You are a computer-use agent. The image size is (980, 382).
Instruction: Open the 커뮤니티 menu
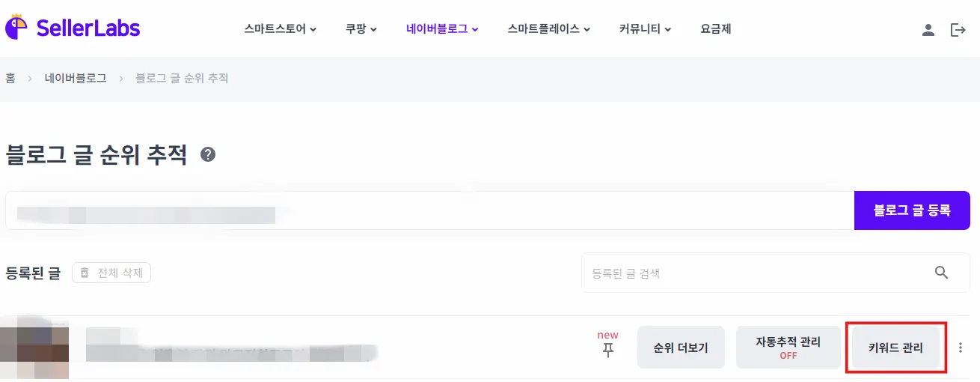tap(645, 30)
